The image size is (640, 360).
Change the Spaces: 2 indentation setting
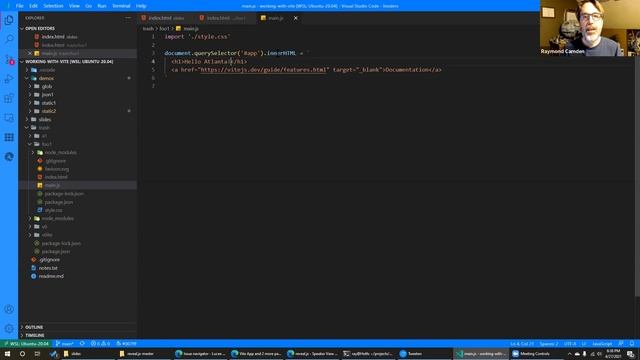[x=549, y=344]
